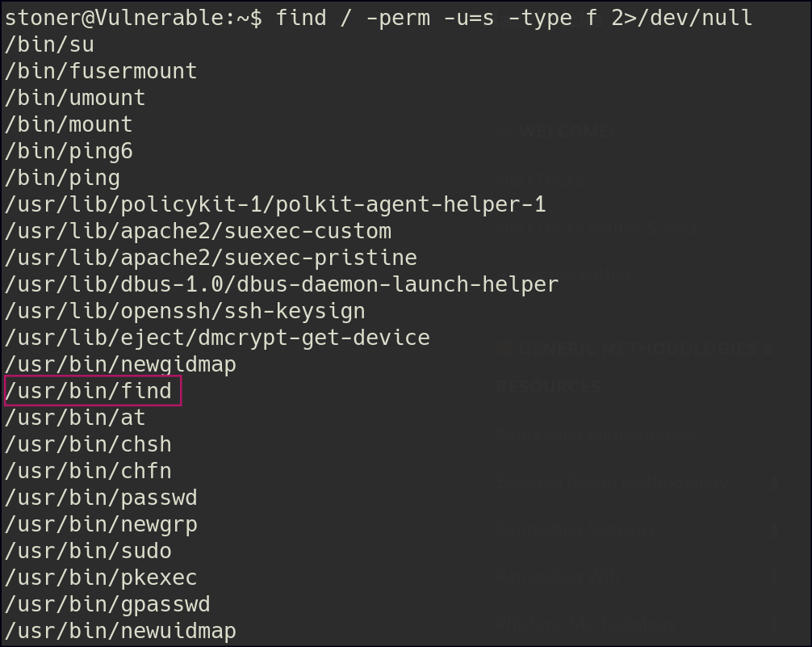
Task: Click the /bin/fusermount output line
Action: point(100,71)
